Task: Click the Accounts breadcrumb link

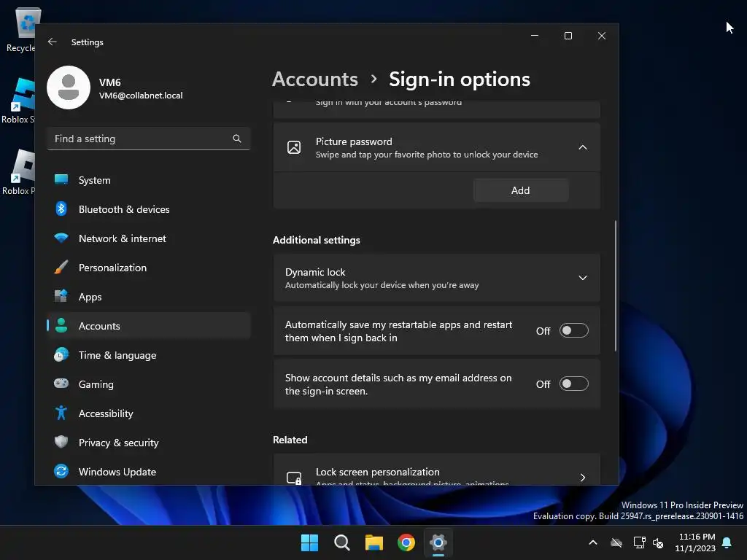Action: [x=315, y=79]
